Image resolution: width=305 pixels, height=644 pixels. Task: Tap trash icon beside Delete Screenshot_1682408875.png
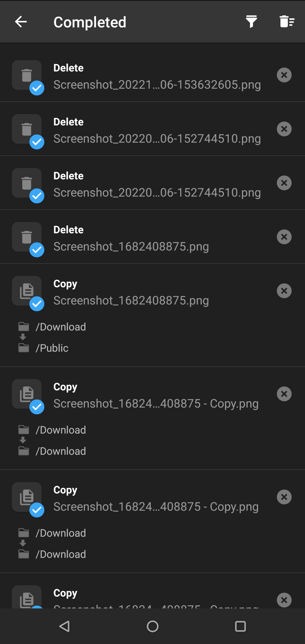pyautogui.click(x=26, y=237)
